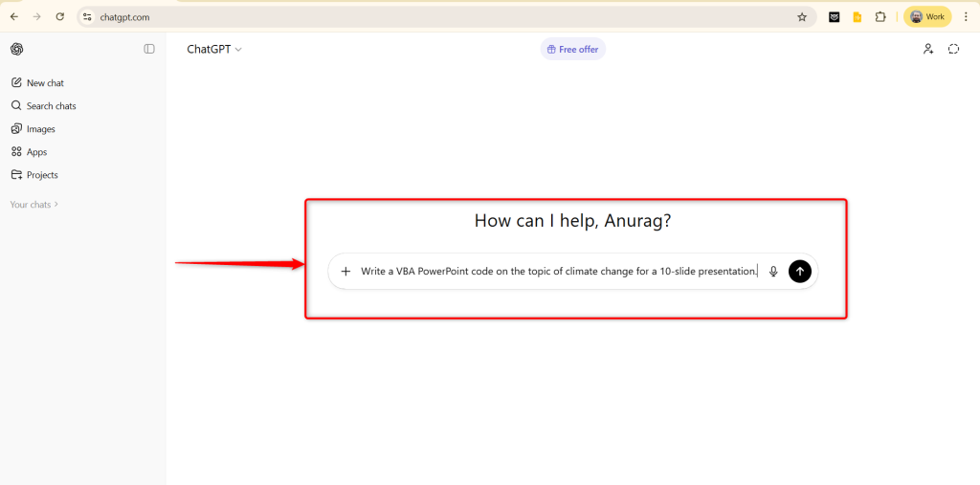Collapse the sidebar with the toggle icon
The image size is (980, 485).
(x=148, y=49)
